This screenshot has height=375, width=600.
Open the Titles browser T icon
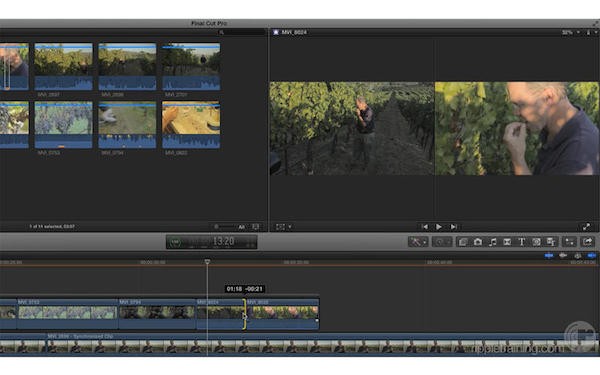tap(522, 242)
